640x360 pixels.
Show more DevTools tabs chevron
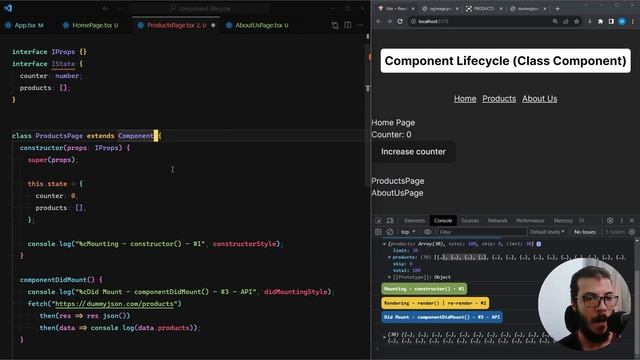click(581, 220)
